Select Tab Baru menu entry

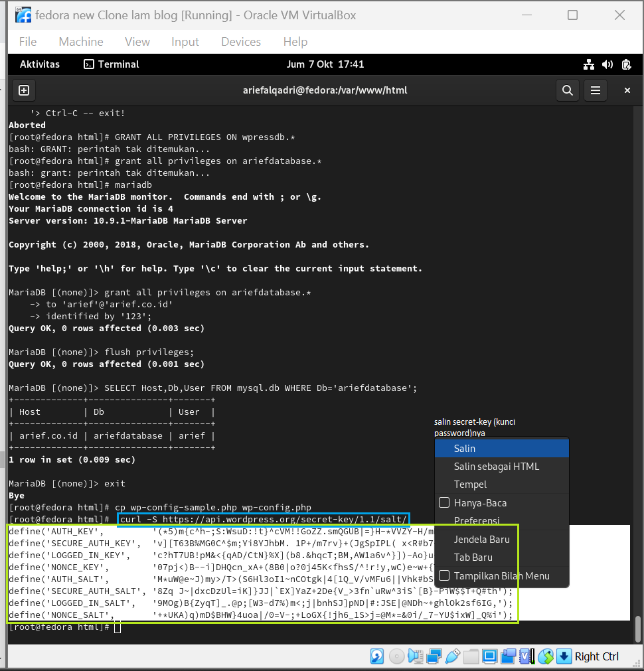pos(501,557)
